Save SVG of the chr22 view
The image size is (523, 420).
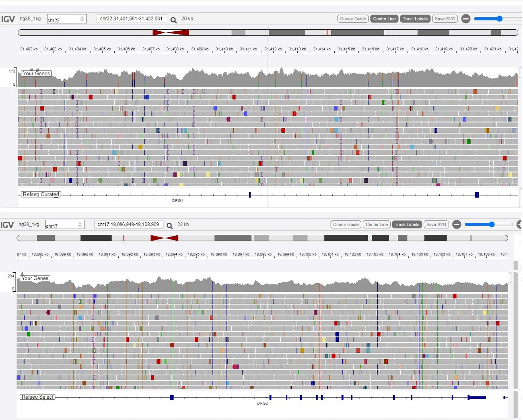click(445, 19)
